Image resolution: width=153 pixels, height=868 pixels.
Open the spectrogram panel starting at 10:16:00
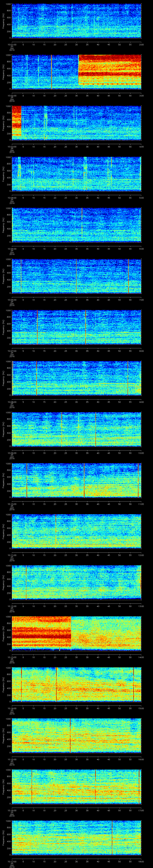77,787
